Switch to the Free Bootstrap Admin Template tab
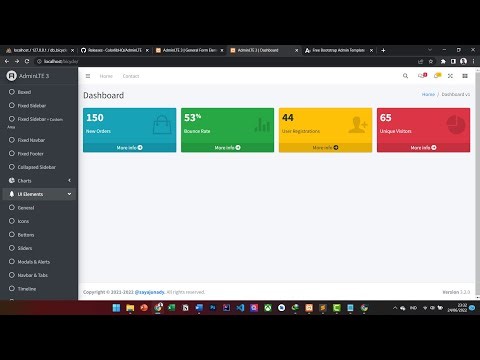Viewport: 480px width, 360px height. (x=339, y=50)
